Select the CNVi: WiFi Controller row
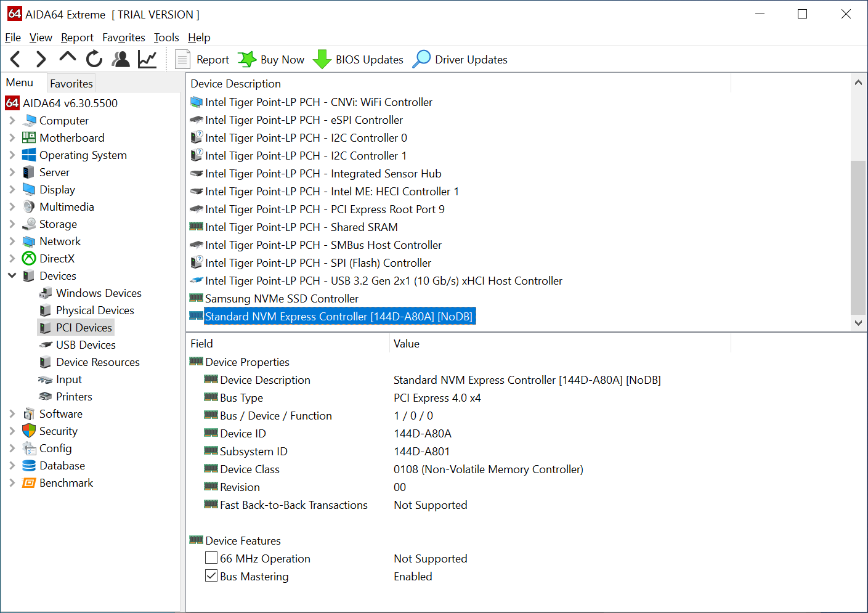The image size is (868, 613). tap(318, 102)
